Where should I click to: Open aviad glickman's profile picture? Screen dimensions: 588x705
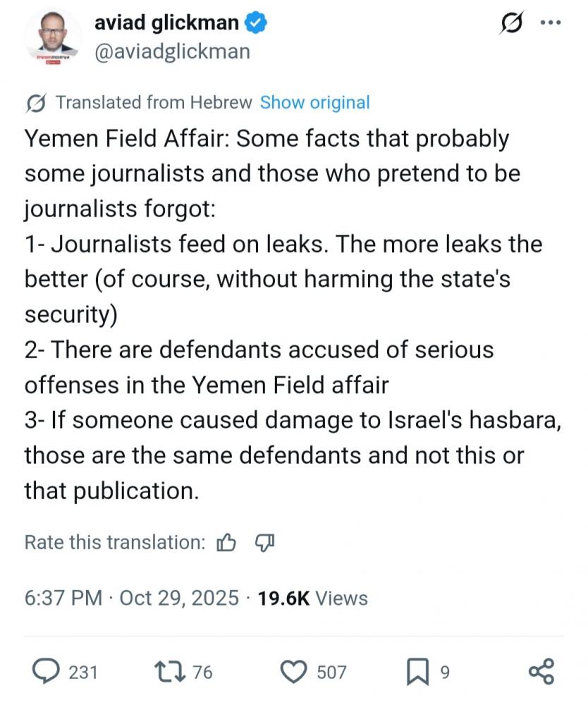(x=51, y=38)
